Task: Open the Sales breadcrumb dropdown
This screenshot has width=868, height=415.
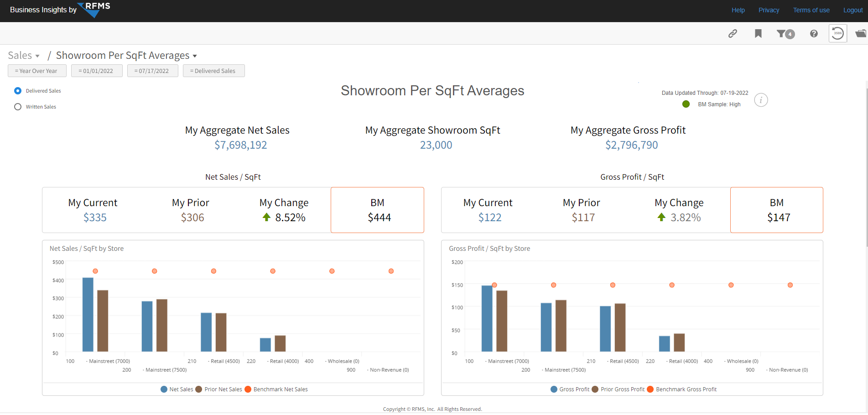Action: [x=24, y=56]
